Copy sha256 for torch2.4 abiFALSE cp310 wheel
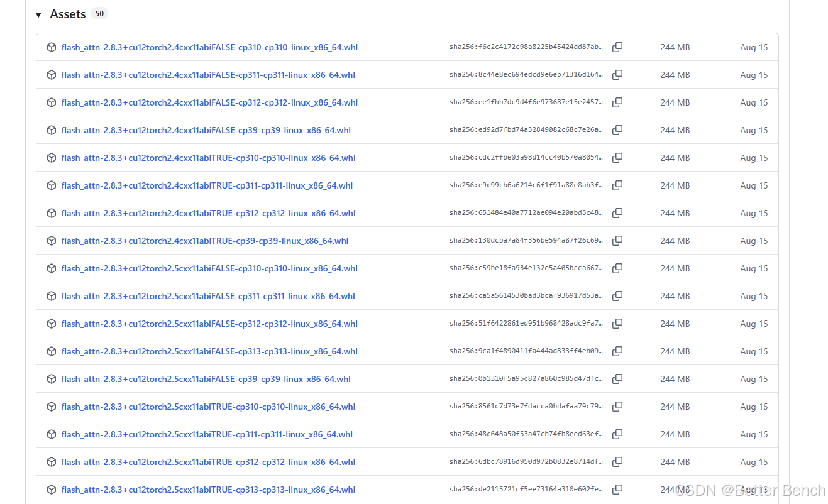The height and width of the screenshot is (504, 828). point(617,47)
